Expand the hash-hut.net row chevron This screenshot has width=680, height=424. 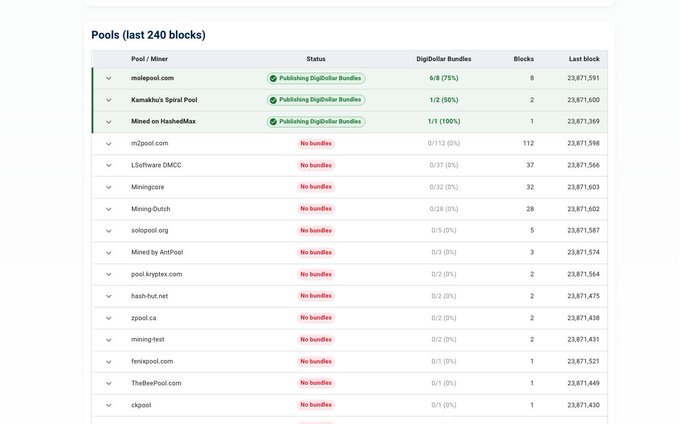108,296
